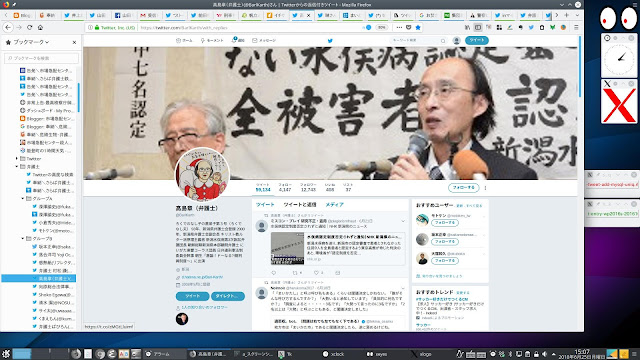
Task: Click the like heart under the first tweet
Action: [316, 273]
